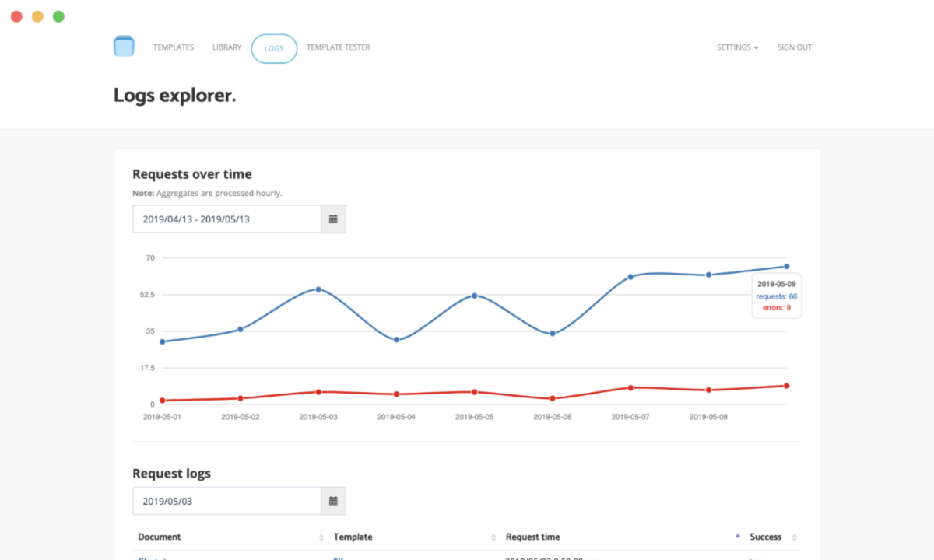The image size is (934, 560).
Task: Click the 2019/04/13 - 2019/05/13 date range field
Action: tap(226, 219)
